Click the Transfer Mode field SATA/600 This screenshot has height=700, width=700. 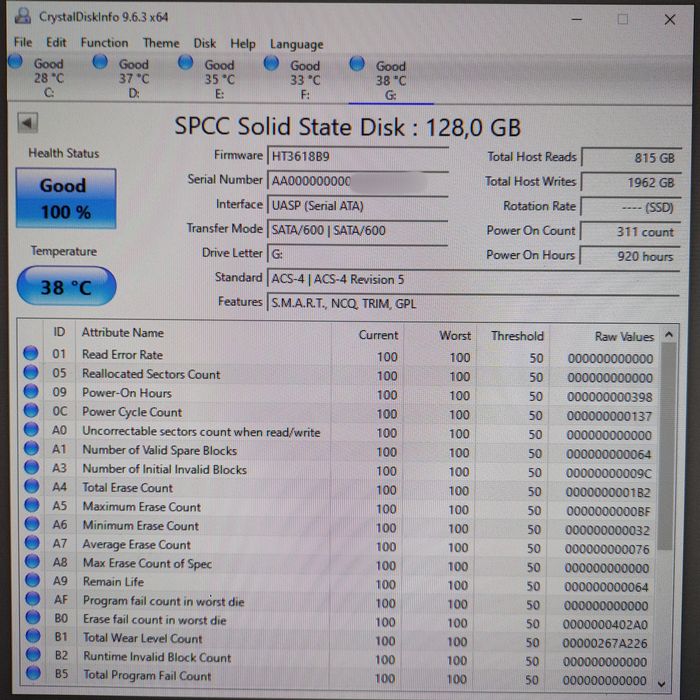point(358,230)
